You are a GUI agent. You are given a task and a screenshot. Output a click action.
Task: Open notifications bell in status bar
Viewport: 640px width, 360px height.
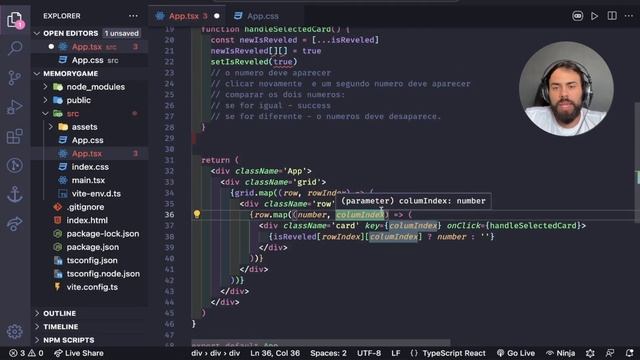(629, 353)
